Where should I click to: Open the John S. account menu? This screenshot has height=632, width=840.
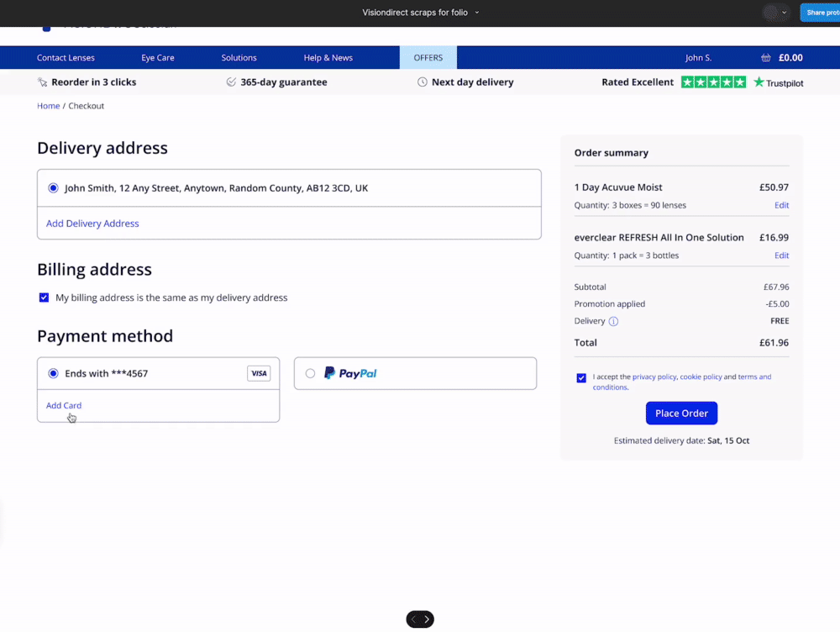(698, 58)
